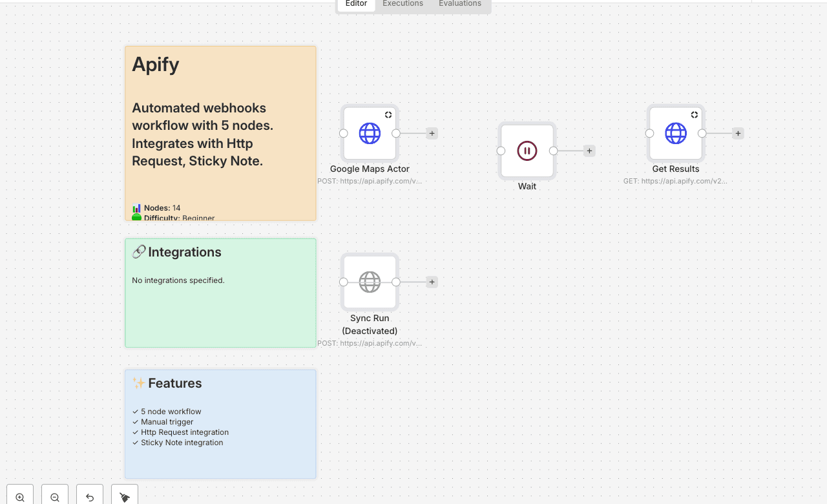Click plus button after Wait node
827x504 pixels.
(x=589, y=151)
